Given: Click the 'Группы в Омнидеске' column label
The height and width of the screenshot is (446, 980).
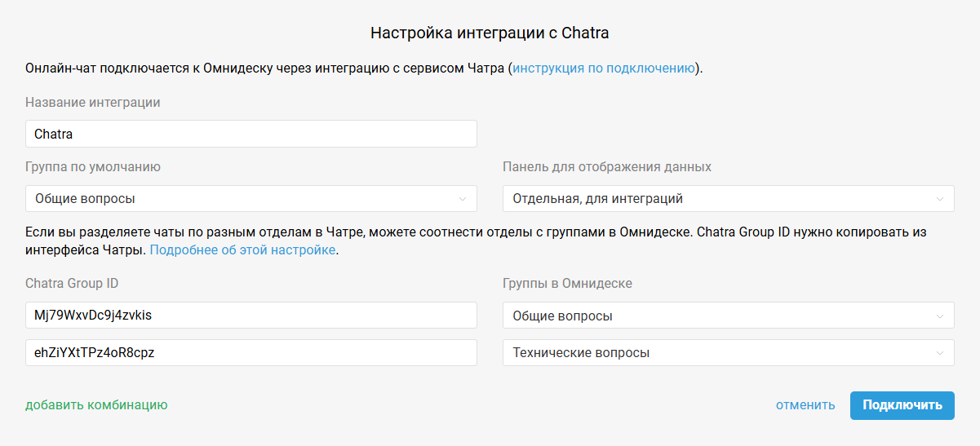Looking at the screenshot, I should pos(567,284).
